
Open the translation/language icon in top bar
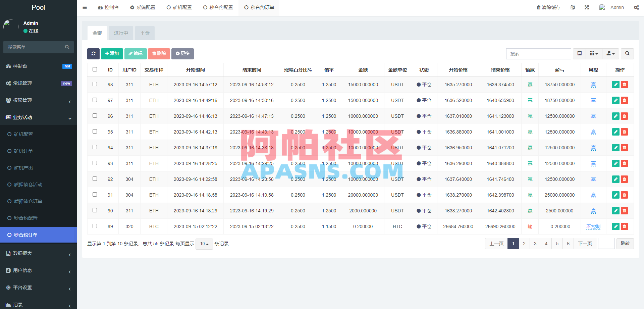[x=573, y=7]
